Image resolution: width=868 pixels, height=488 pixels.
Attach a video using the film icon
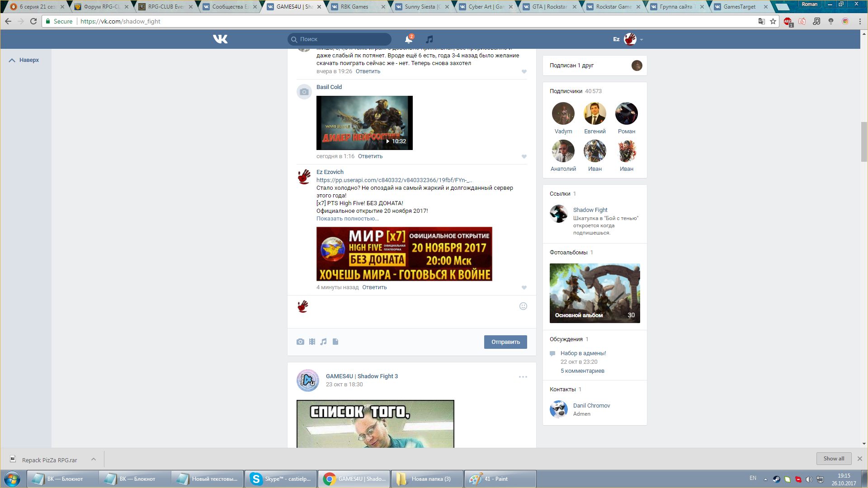[x=312, y=342]
